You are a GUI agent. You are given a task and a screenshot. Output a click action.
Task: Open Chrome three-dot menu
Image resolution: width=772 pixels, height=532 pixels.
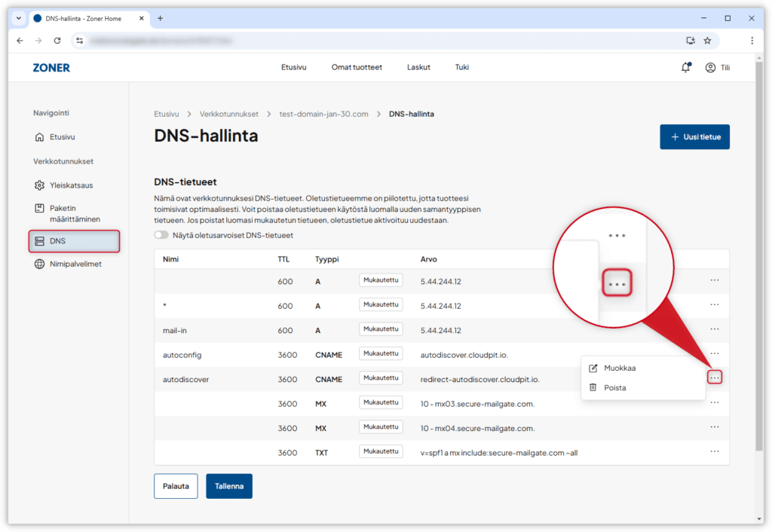coord(752,41)
